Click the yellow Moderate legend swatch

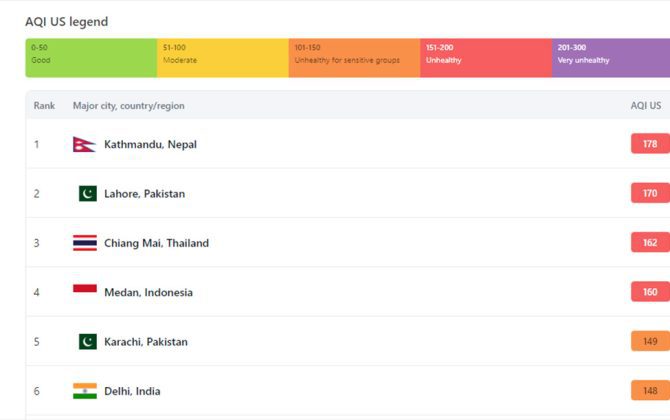pyautogui.click(x=222, y=58)
